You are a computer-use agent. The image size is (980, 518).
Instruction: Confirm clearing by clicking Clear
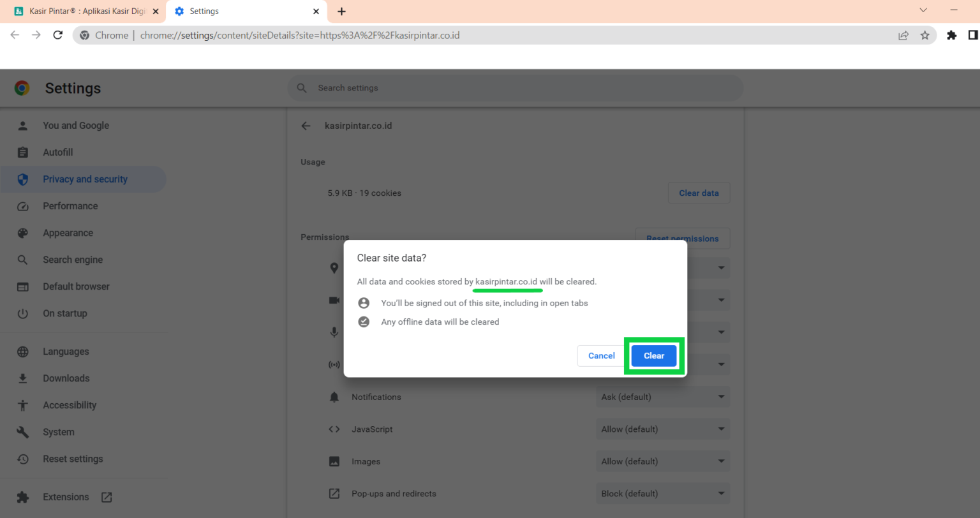(653, 355)
